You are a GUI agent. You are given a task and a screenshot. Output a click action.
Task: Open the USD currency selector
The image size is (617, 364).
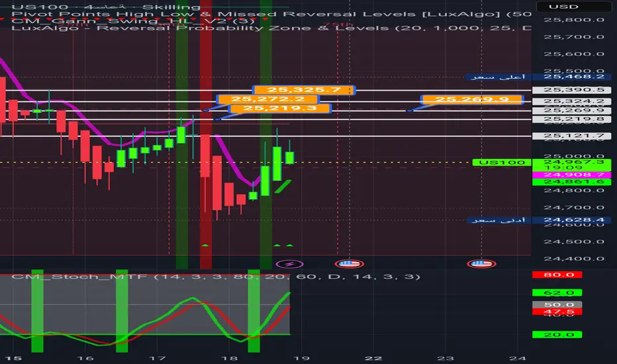coord(574,7)
